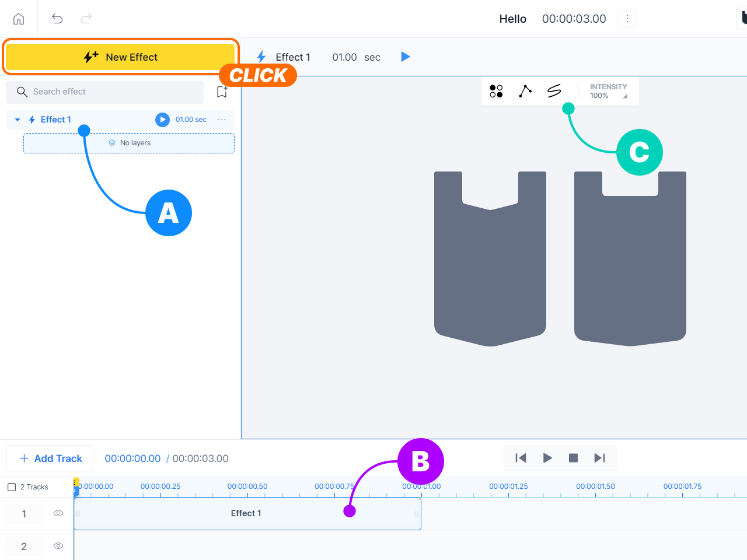Click the 00:00:01.50 ruler mark
The height and width of the screenshot is (560, 747).
[x=595, y=486]
